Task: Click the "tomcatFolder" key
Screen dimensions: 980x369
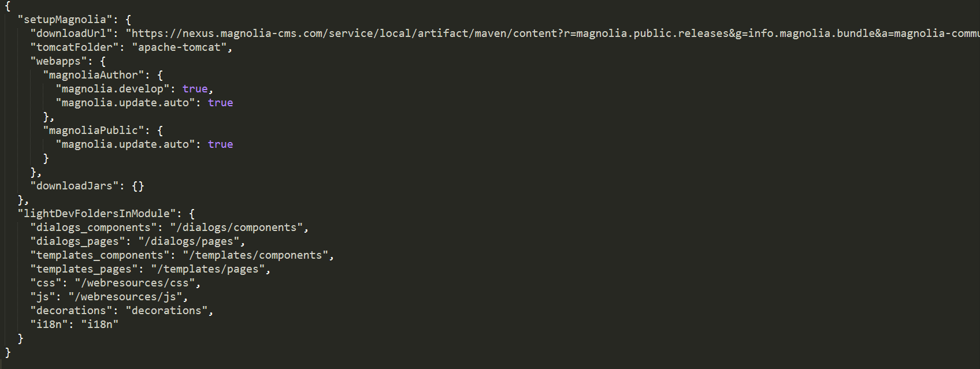Action: coord(75,47)
